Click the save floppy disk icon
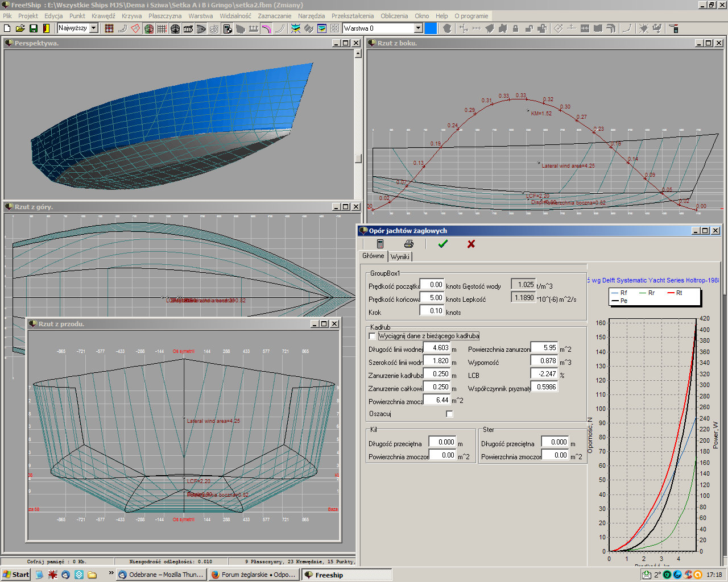728x582 pixels. 33,28
